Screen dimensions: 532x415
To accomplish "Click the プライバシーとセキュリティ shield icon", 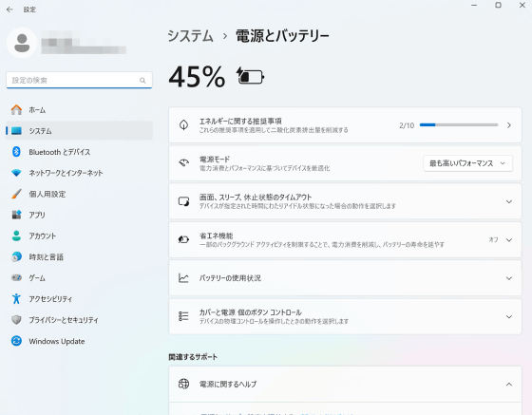I will (16, 320).
